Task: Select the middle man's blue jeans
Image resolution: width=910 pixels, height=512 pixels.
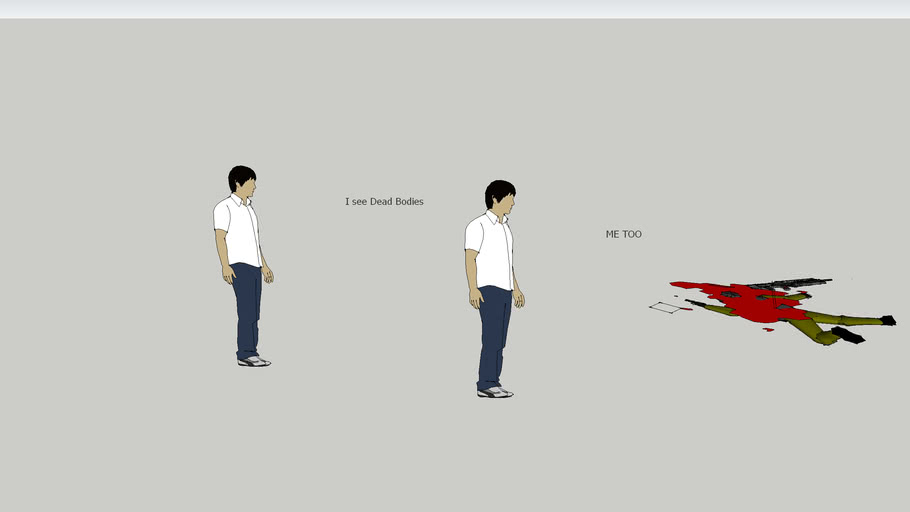Action: click(x=493, y=335)
